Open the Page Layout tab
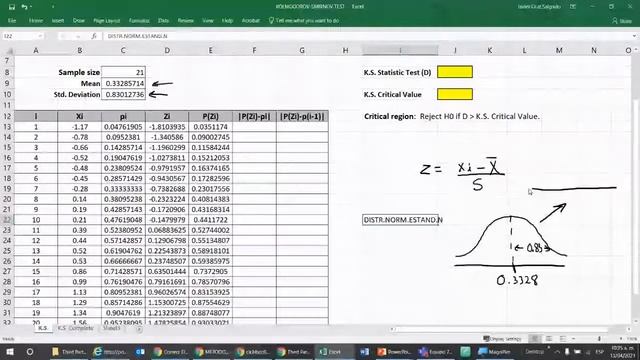 tap(107, 20)
